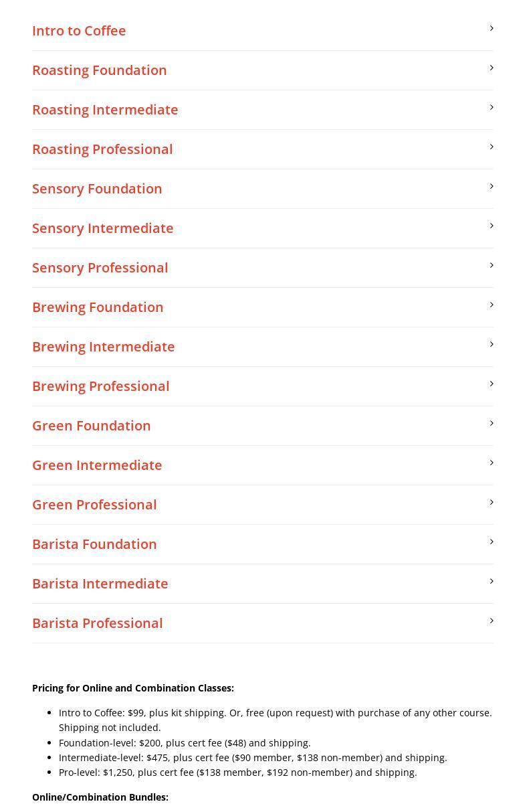
Task: Click the Online/Combination Bundles heading text
Action: point(100,797)
